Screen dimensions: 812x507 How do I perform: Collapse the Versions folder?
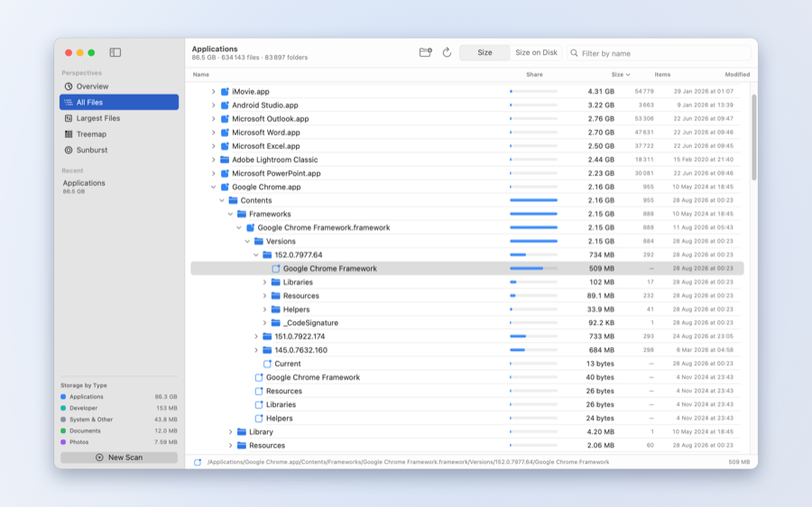(x=247, y=242)
